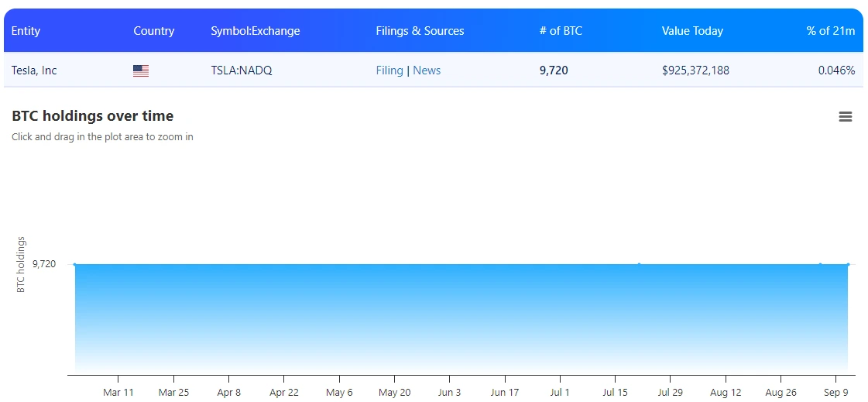
Task: Click the Jul 29 axis label
Action: point(671,393)
